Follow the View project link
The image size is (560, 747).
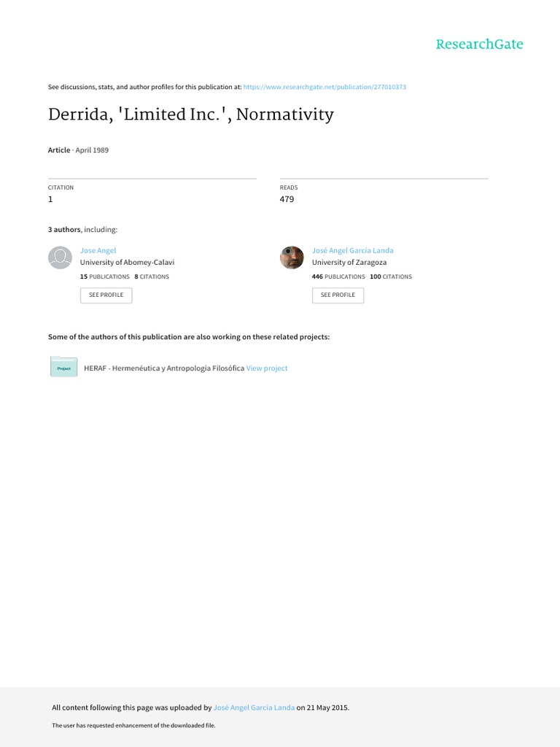267,368
